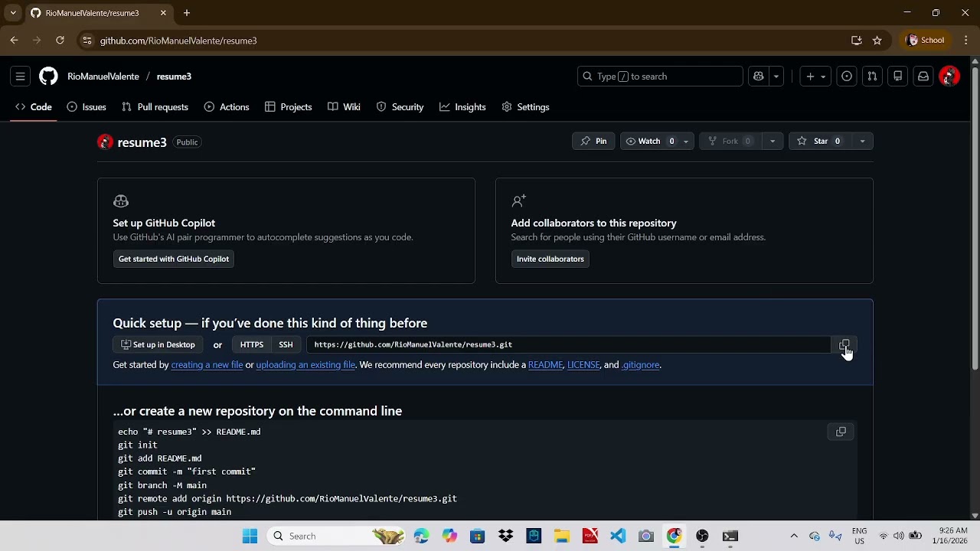
Task: Open the create new plus dropdown
Action: point(815,77)
